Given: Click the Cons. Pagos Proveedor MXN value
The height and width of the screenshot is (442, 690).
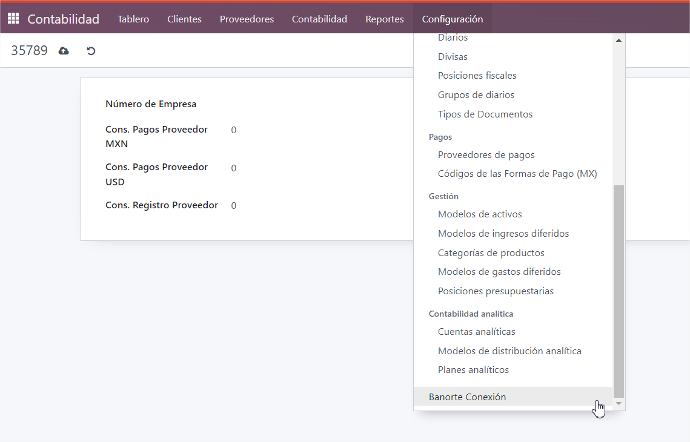Looking at the screenshot, I should pyautogui.click(x=234, y=130).
